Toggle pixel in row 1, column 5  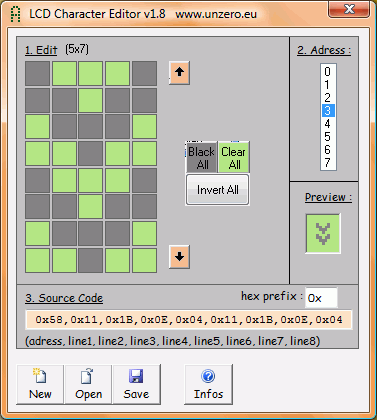point(144,73)
